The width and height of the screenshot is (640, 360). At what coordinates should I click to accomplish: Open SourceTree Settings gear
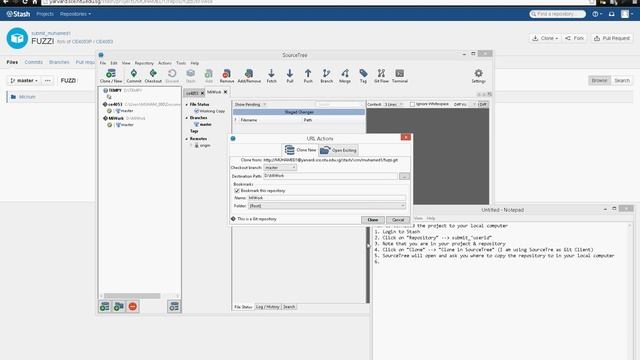(x=478, y=76)
